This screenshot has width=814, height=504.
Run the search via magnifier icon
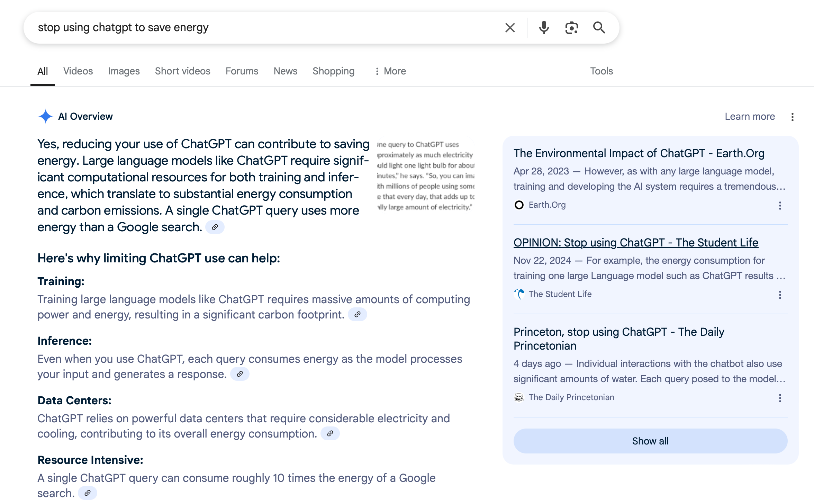(x=599, y=27)
